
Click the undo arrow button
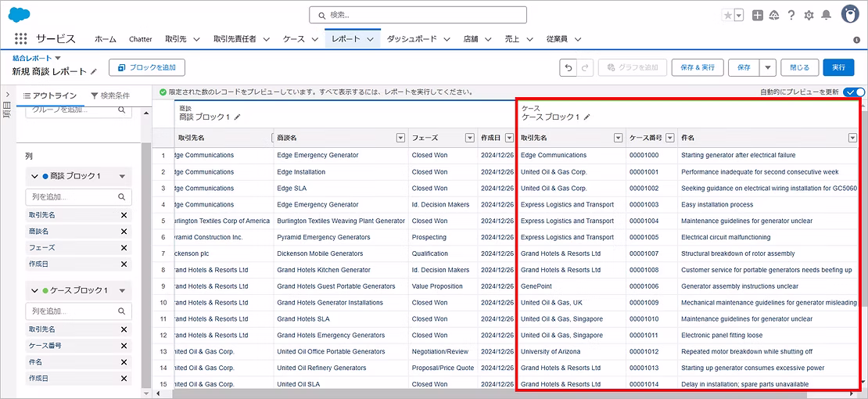(x=569, y=67)
